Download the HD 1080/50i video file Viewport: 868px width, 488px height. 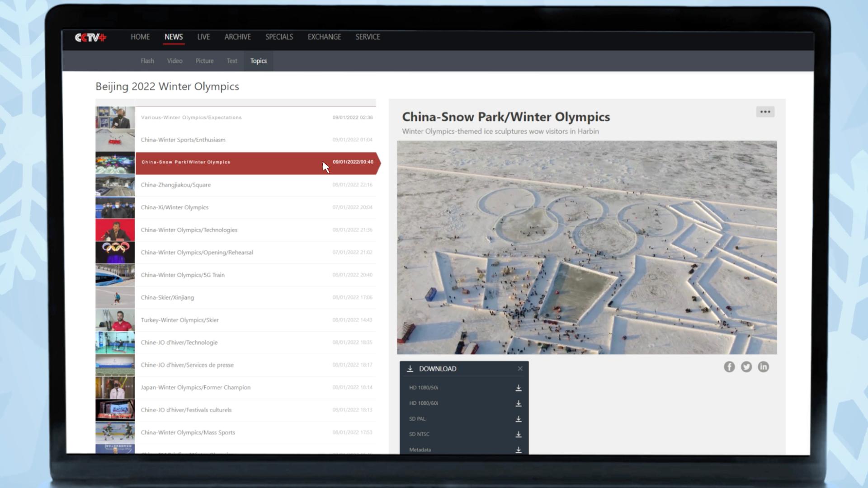coord(519,388)
